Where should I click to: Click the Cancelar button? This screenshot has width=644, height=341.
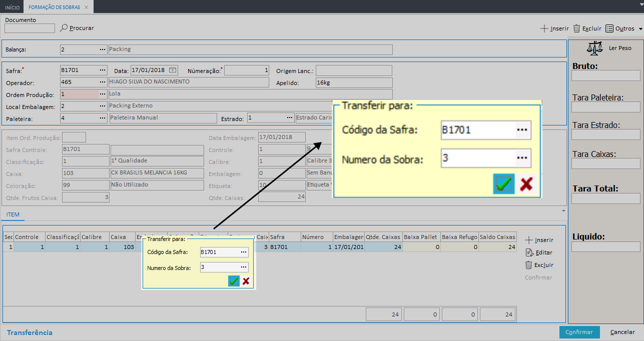(x=622, y=332)
